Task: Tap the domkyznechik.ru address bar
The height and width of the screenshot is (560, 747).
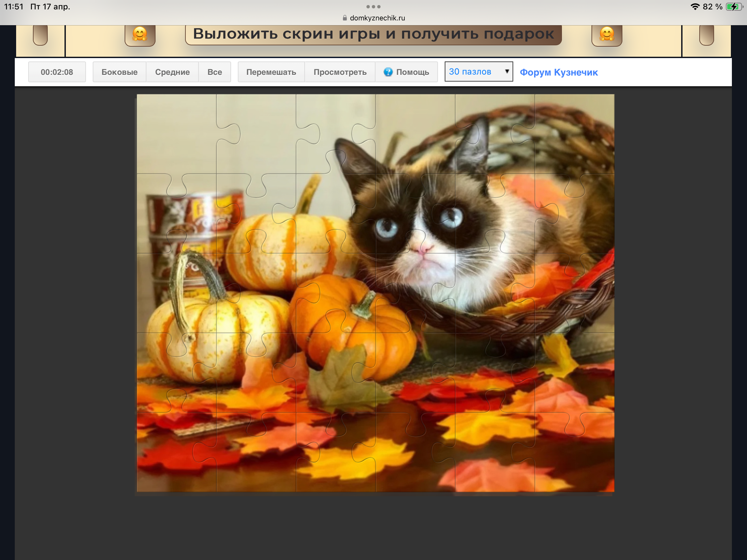Action: (377, 18)
